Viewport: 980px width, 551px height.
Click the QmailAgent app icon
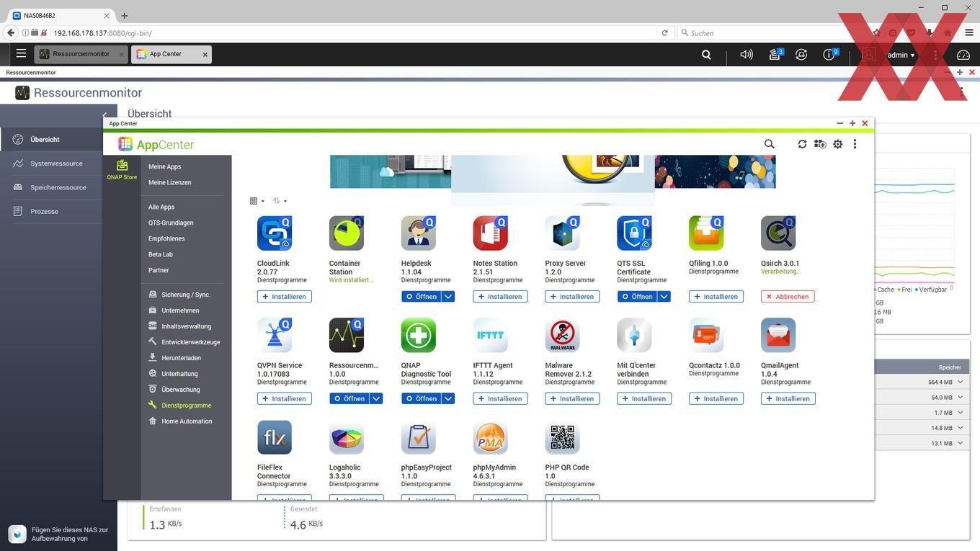778,336
